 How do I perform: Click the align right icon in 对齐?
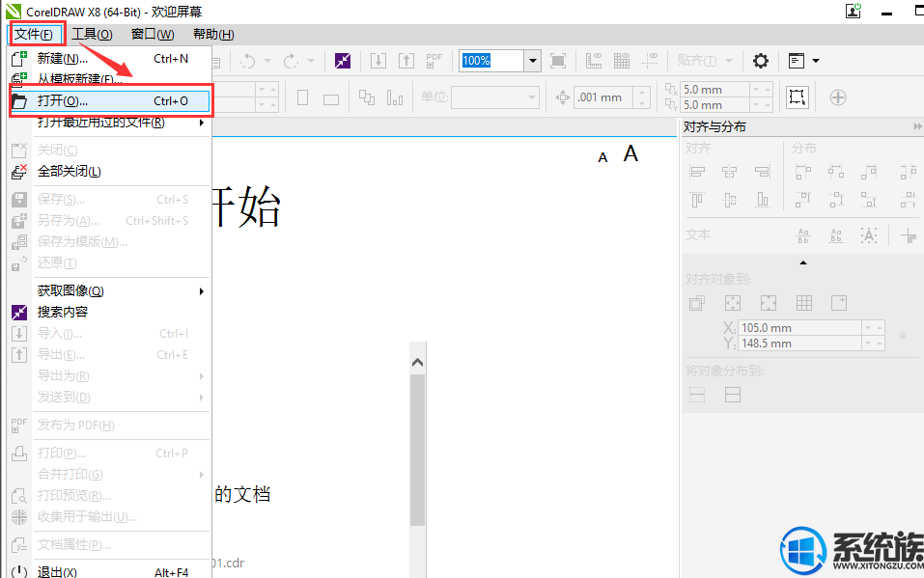pyautogui.click(x=762, y=172)
